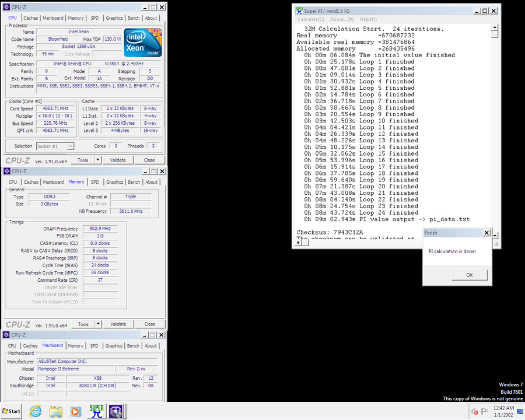Image resolution: width=525 pixels, height=420 pixels.
Task: Select SPD tab in Memory-tab CPU-Z window
Action: (x=95, y=182)
